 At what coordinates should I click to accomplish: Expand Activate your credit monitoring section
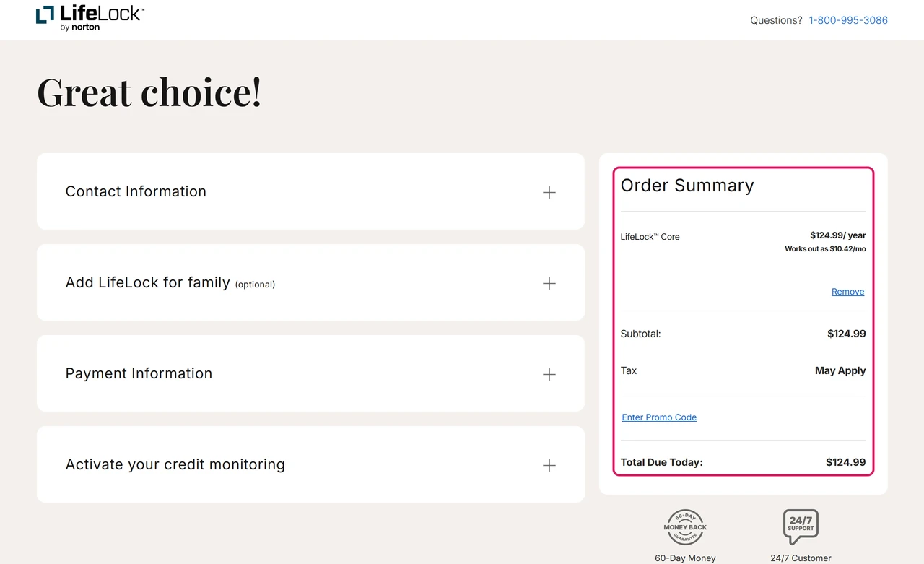pos(310,464)
